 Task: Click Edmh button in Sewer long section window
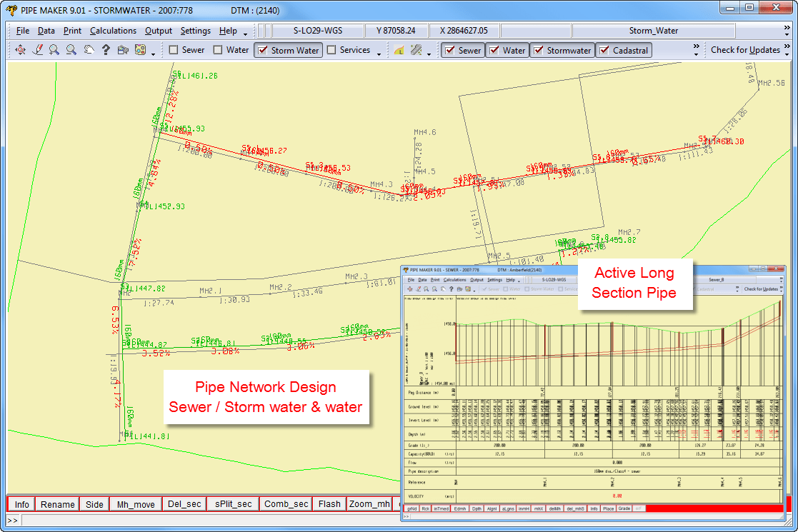click(460, 508)
